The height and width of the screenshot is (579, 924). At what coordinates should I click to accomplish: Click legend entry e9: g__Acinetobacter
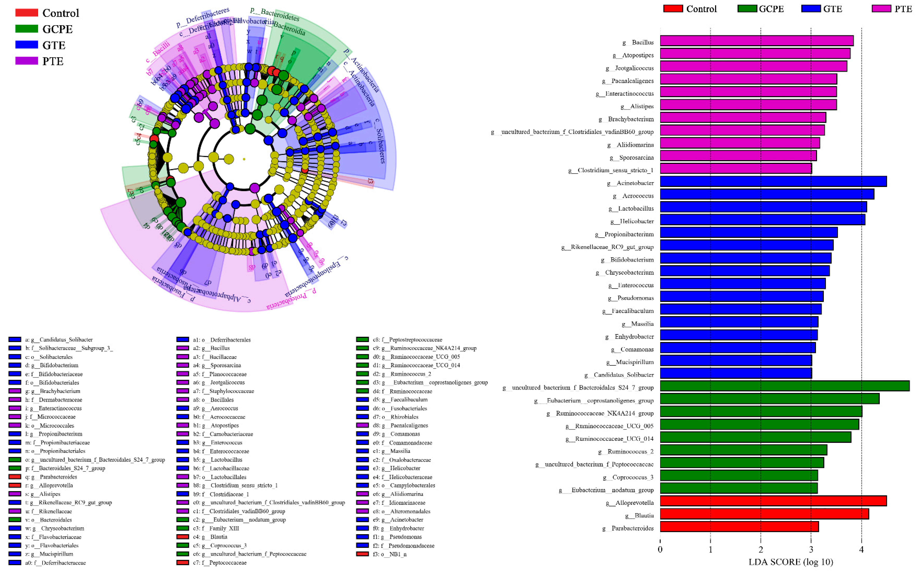398,520
